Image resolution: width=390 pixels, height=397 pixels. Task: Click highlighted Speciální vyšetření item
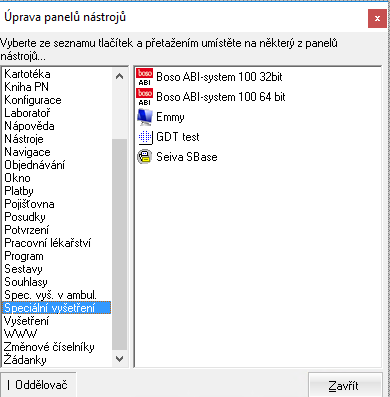57,308
